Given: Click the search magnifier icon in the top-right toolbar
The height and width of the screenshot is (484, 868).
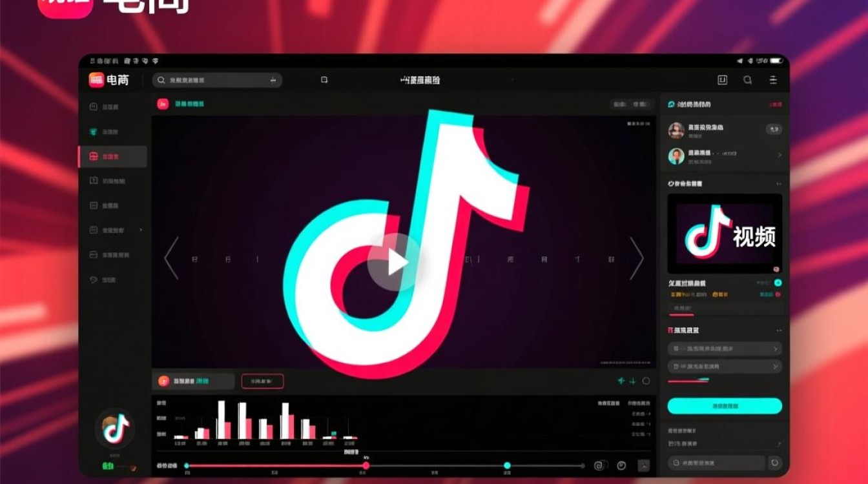Looking at the screenshot, I should pos(747,80).
